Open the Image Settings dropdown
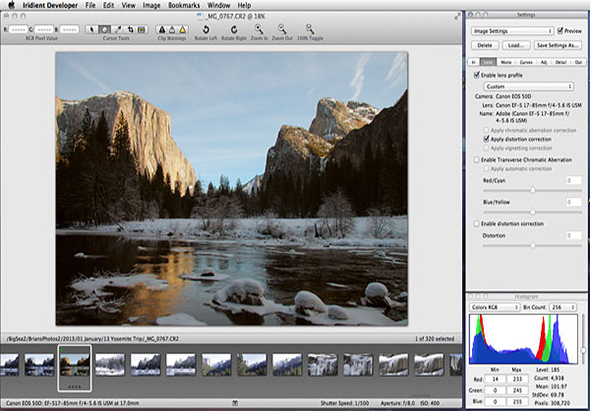This screenshot has height=411, width=590. tap(512, 31)
